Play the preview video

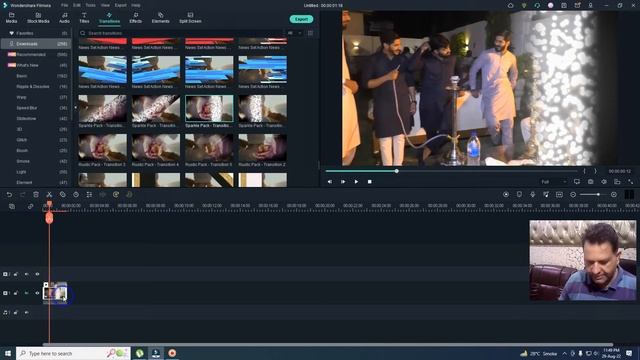pos(356,182)
